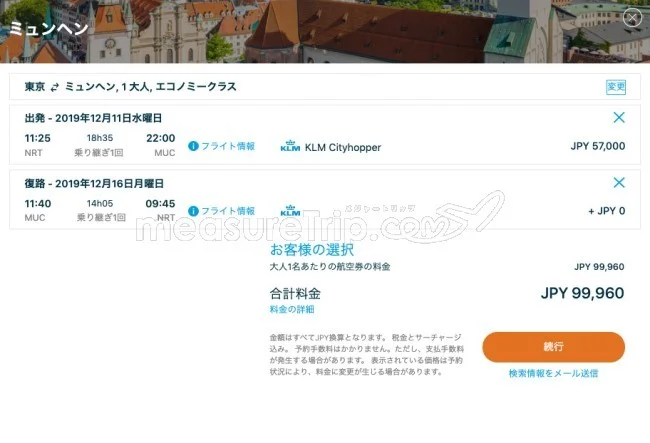
Task: Open フライト情報 for the return flight
Action: tap(228, 211)
